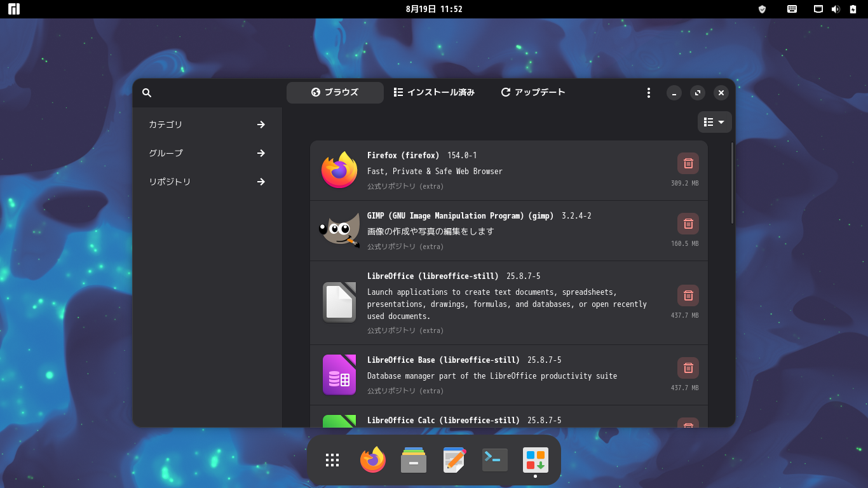Open the security shield tray icon
Screen dimensions: 868x488
click(x=763, y=9)
